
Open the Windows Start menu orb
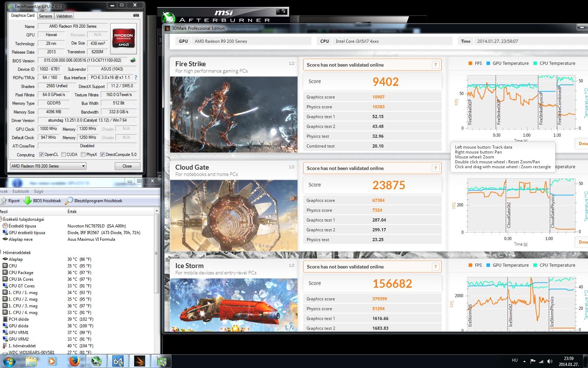point(9,361)
